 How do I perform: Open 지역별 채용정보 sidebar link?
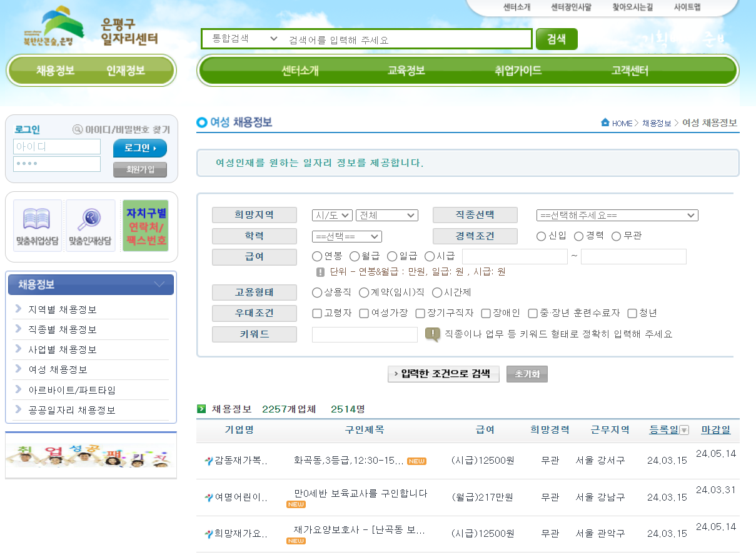click(x=63, y=309)
